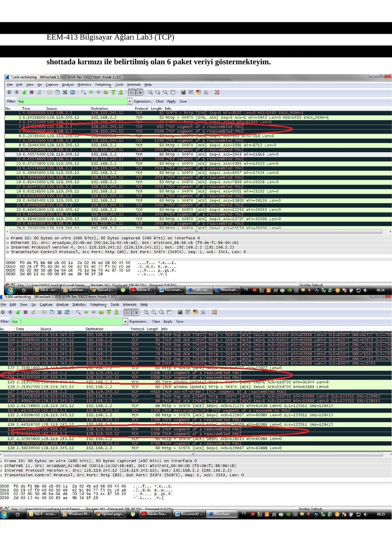Open filter history dropdown in lower Wireshark window

click(126, 322)
